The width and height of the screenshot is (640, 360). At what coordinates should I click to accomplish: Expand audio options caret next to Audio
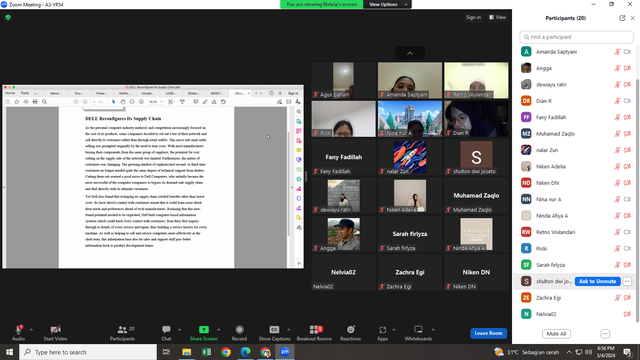coord(31,330)
